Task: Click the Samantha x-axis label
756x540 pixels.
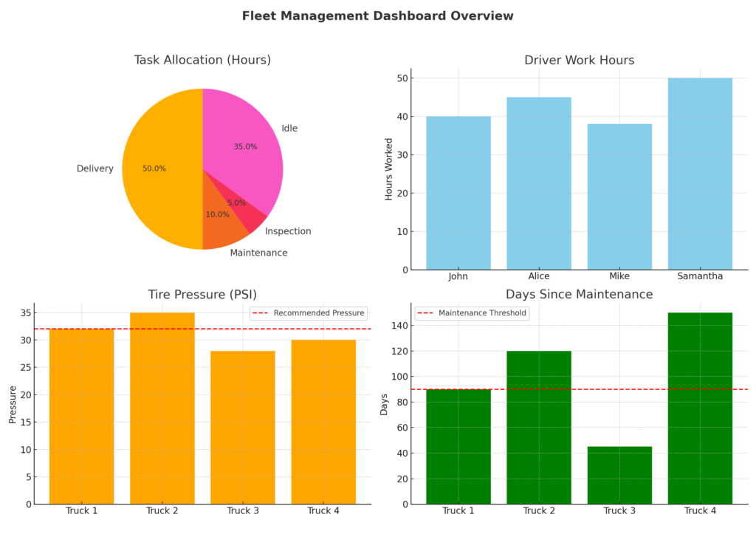Action: [700, 277]
